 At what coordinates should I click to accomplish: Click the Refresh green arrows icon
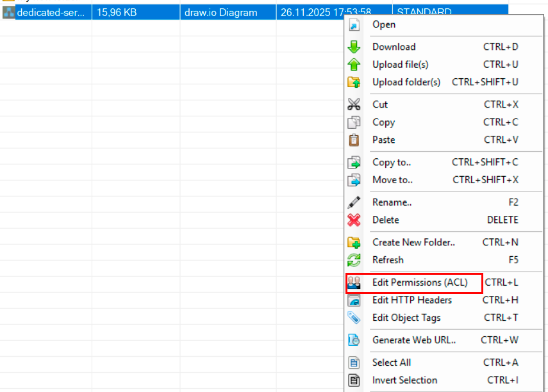coord(354,260)
